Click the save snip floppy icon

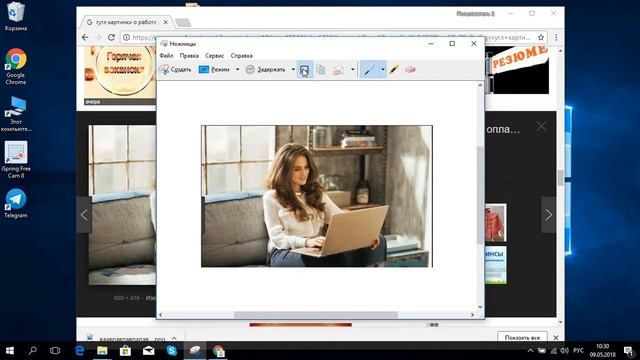pos(304,70)
